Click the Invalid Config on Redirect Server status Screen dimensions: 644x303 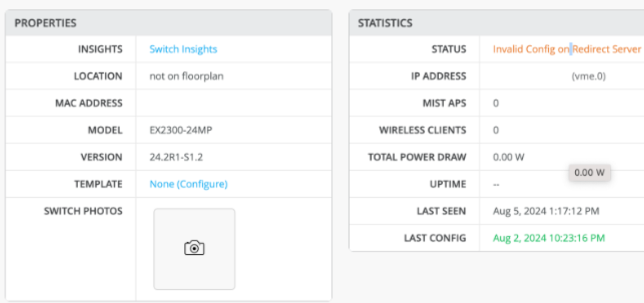pyautogui.click(x=566, y=49)
